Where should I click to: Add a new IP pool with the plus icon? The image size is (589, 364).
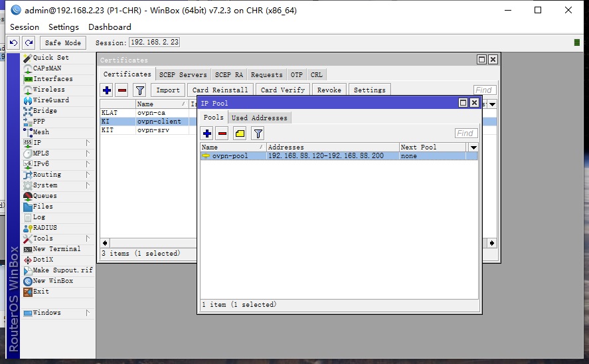point(207,134)
